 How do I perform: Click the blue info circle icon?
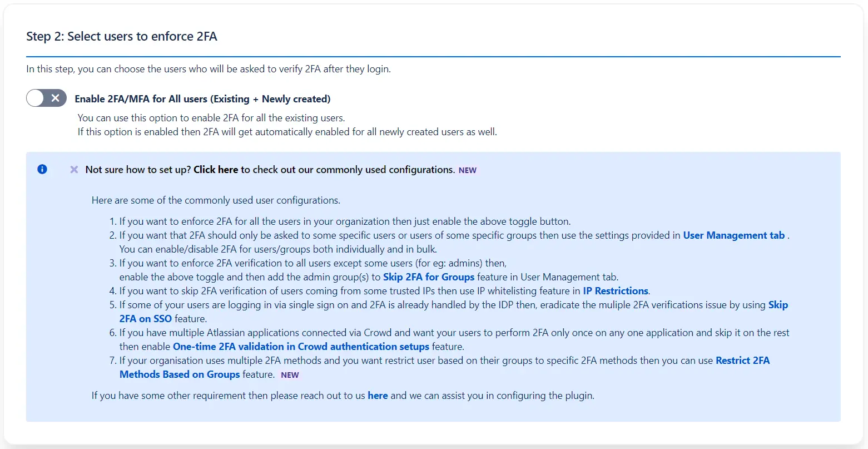point(42,169)
